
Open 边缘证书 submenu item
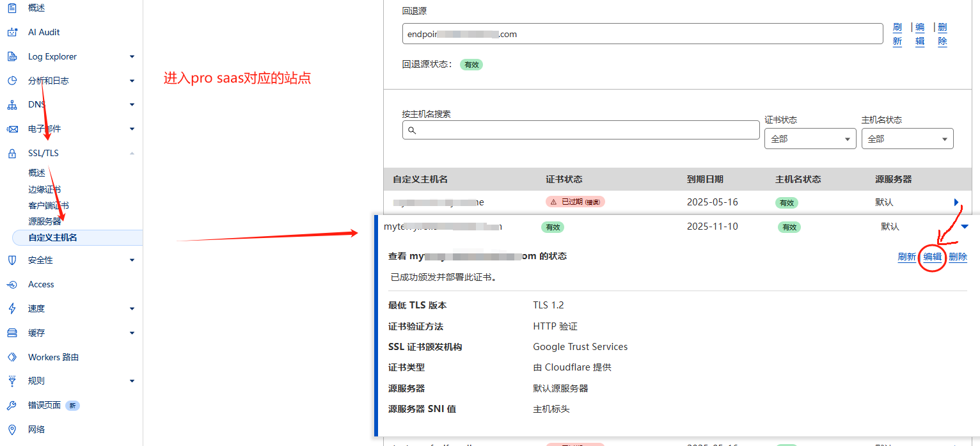tap(45, 189)
